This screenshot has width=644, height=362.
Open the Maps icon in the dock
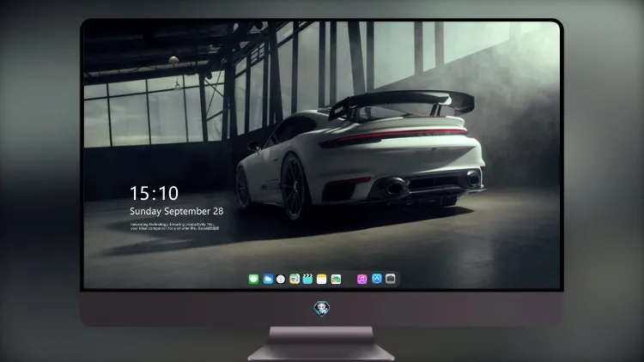pos(295,279)
